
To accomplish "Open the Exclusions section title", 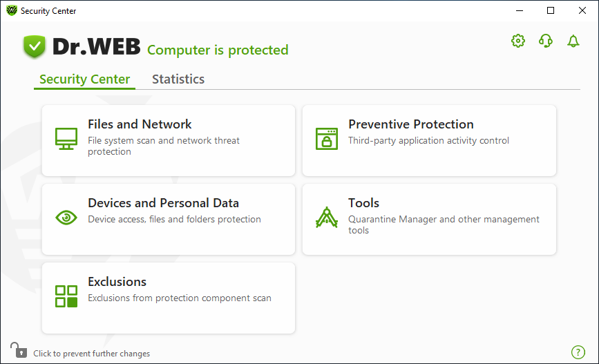I will click(117, 282).
